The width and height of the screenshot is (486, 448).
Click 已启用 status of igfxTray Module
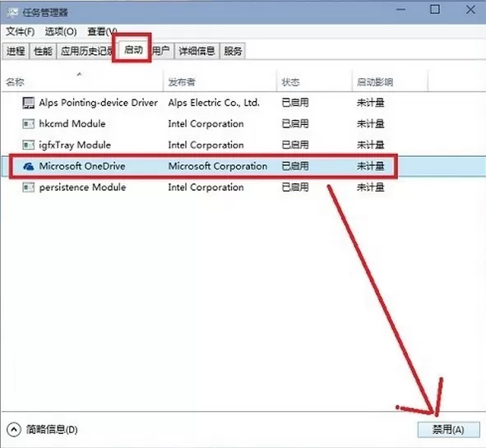click(295, 145)
